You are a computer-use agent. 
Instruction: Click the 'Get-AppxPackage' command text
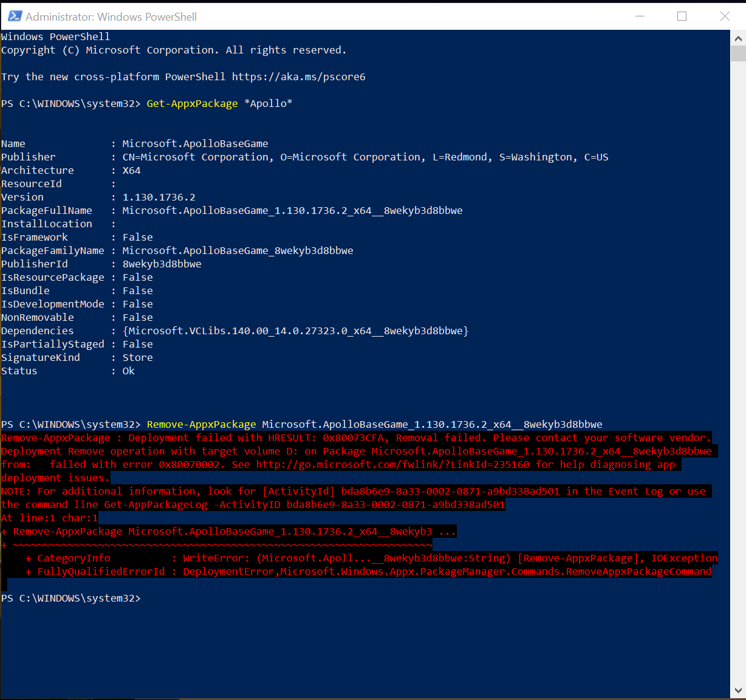pyautogui.click(x=192, y=103)
